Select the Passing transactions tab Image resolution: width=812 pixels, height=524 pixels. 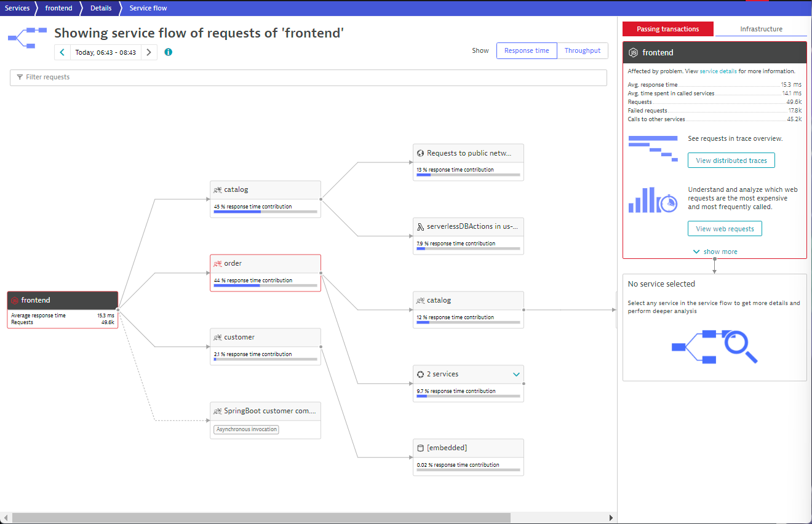tap(667, 29)
